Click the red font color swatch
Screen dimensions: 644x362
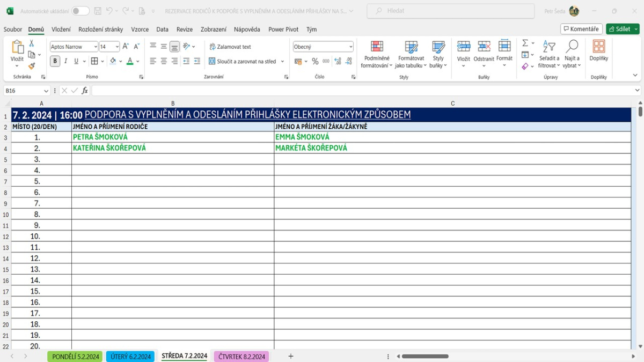(130, 61)
